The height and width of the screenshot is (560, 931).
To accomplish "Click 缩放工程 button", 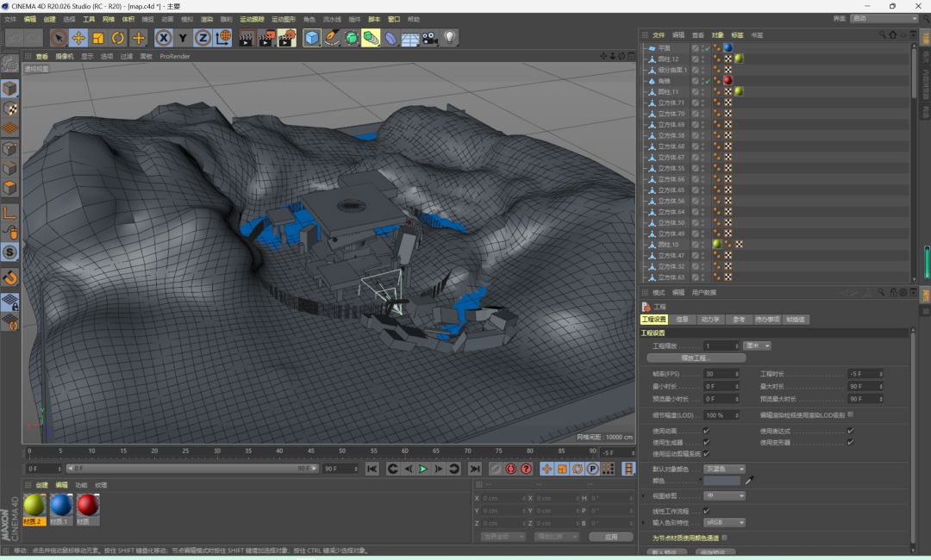I will pyautogui.click(x=696, y=358).
